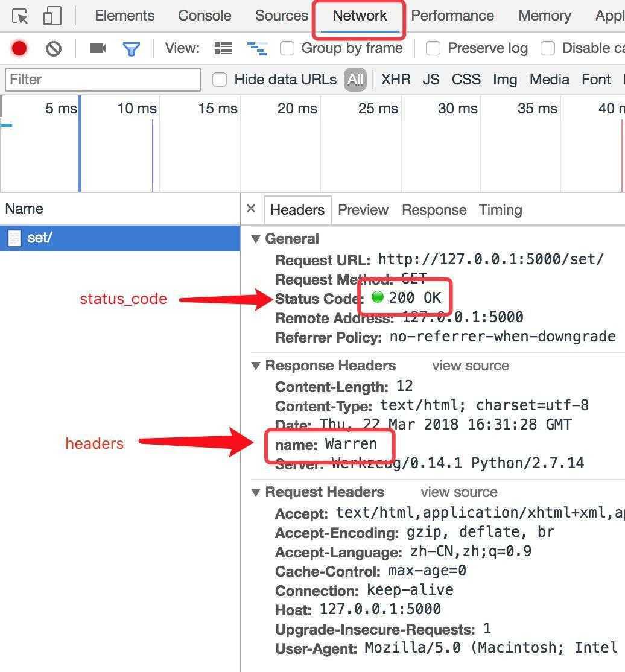Screen dimensions: 625x672
Task: Click the capture screenshots camera icon
Action: click(98, 48)
